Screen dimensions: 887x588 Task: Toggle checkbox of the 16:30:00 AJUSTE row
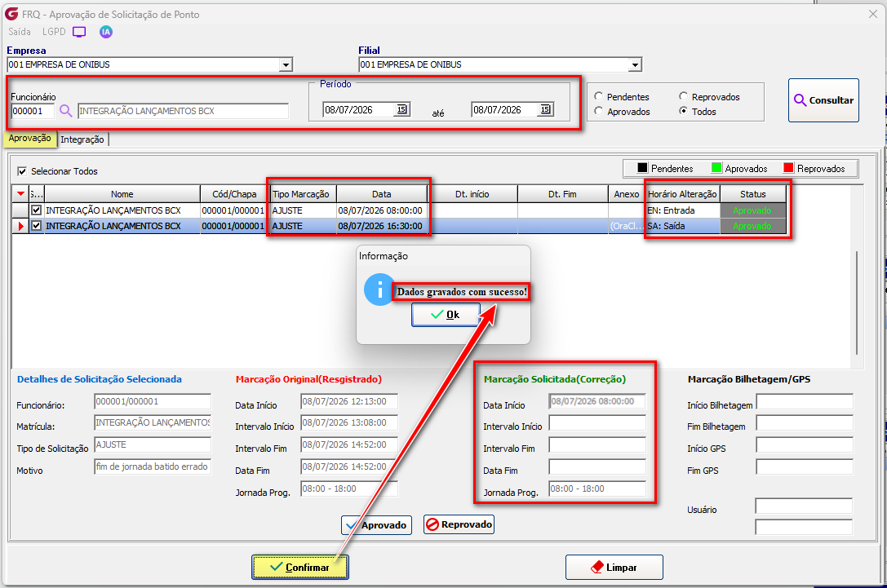[36, 226]
